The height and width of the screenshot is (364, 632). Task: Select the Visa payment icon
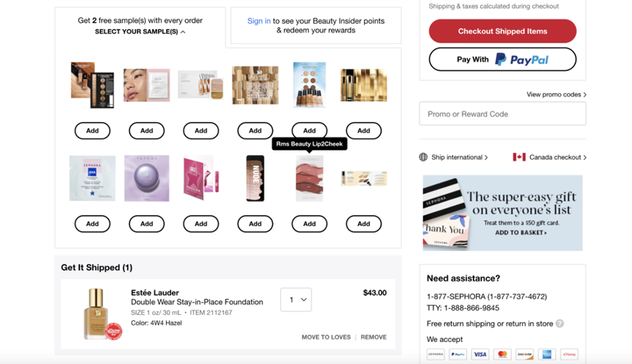(481, 354)
